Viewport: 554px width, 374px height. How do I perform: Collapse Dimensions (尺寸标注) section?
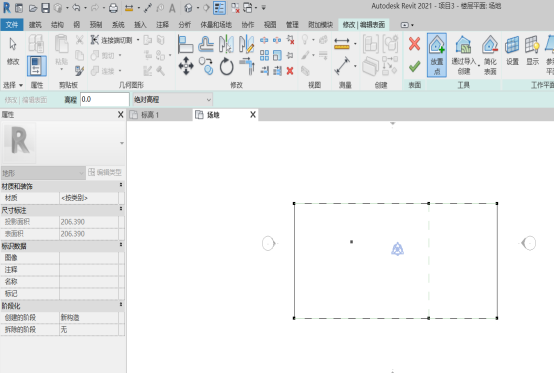[x=121, y=209]
